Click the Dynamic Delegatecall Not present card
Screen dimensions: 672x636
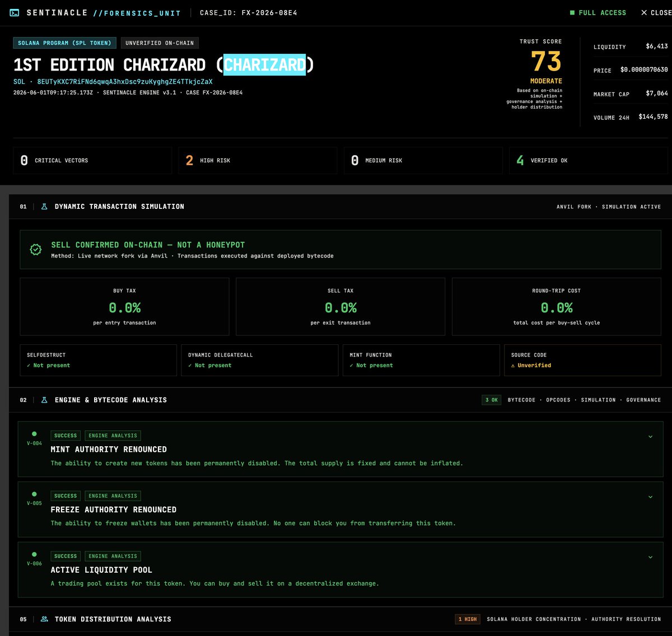(x=260, y=360)
